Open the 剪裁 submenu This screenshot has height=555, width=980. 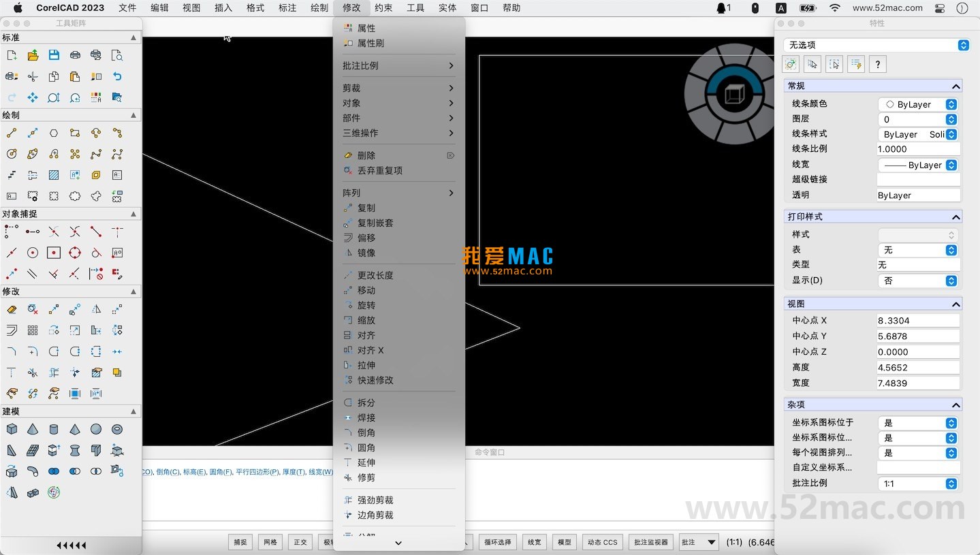(x=399, y=88)
